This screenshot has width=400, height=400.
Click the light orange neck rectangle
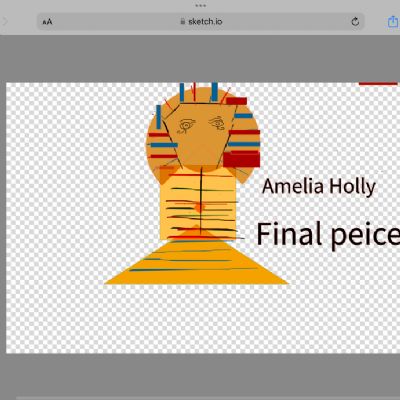pyautogui.click(x=198, y=207)
